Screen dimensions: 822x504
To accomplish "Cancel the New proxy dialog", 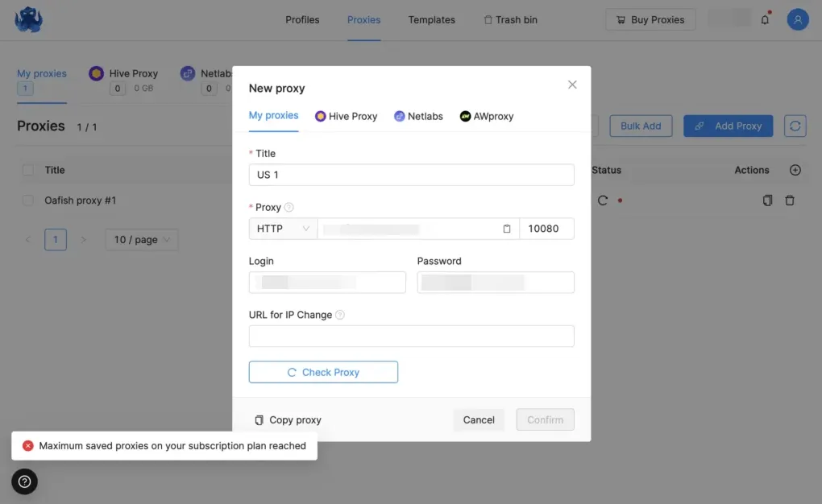I will point(478,419).
